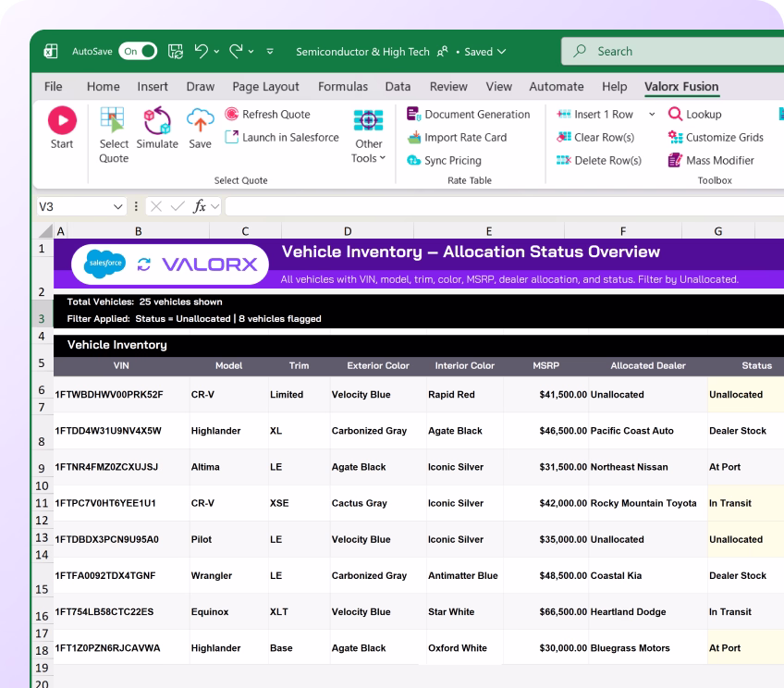Click the VIN column header

[x=121, y=365]
